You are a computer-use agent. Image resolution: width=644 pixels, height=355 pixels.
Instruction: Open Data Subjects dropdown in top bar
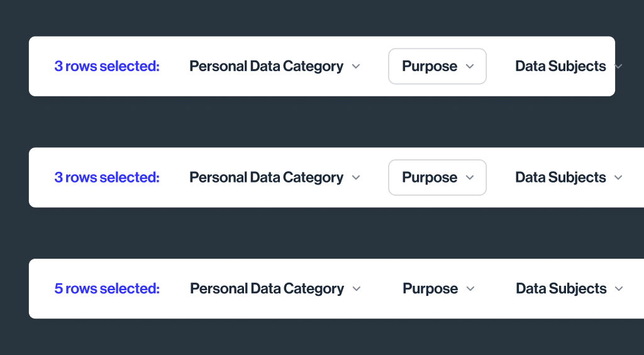tap(560, 66)
